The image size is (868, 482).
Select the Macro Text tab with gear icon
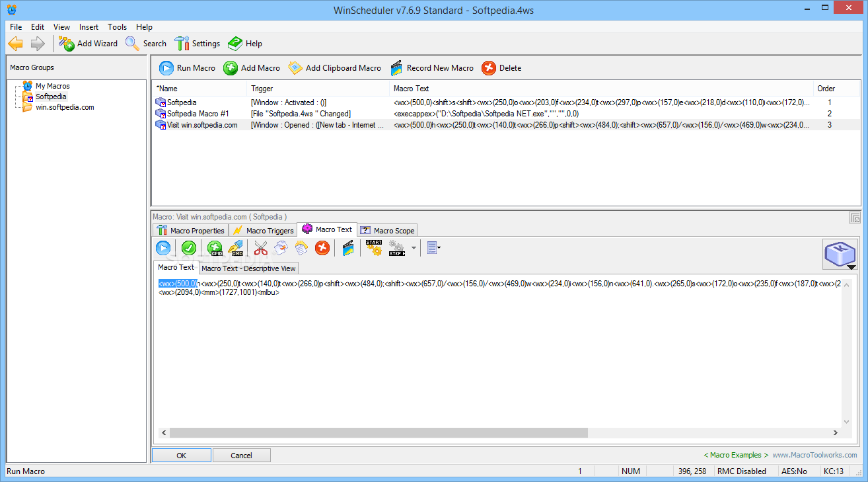327,229
